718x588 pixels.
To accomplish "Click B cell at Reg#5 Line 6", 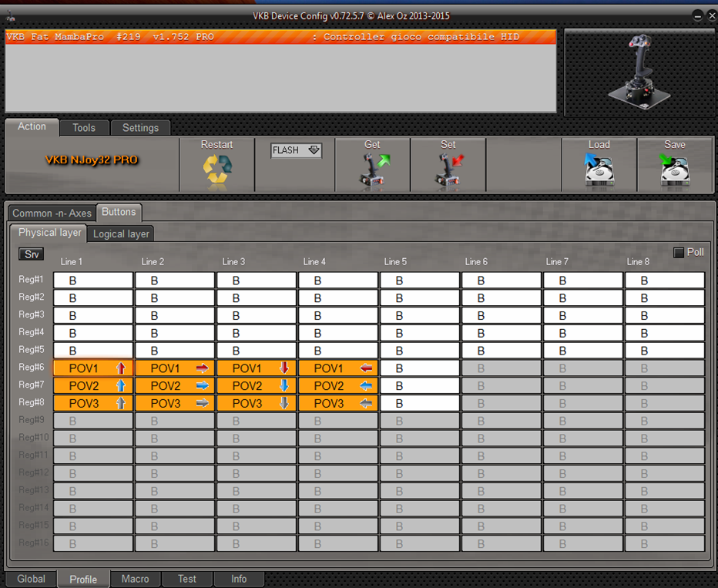I will 502,351.
